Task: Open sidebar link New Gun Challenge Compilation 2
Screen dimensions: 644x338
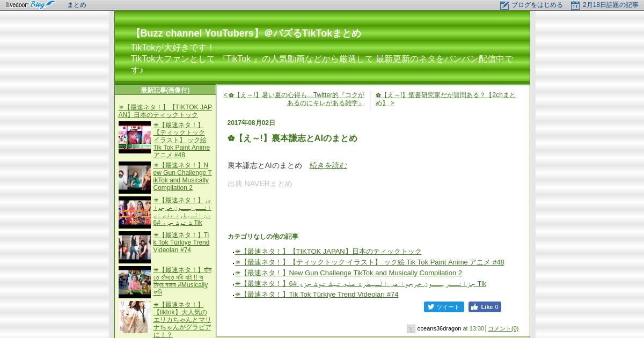Action: (x=182, y=177)
